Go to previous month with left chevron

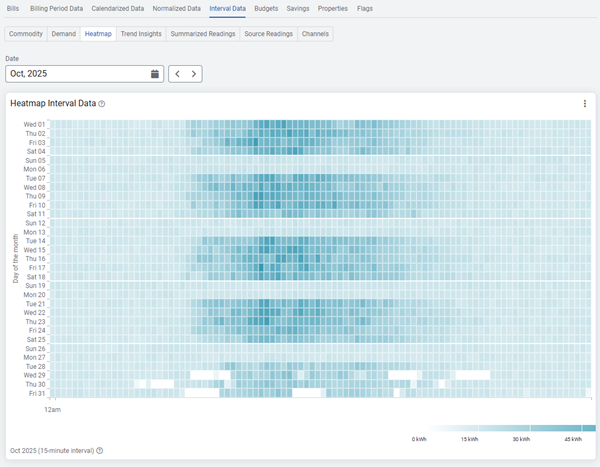coord(177,74)
